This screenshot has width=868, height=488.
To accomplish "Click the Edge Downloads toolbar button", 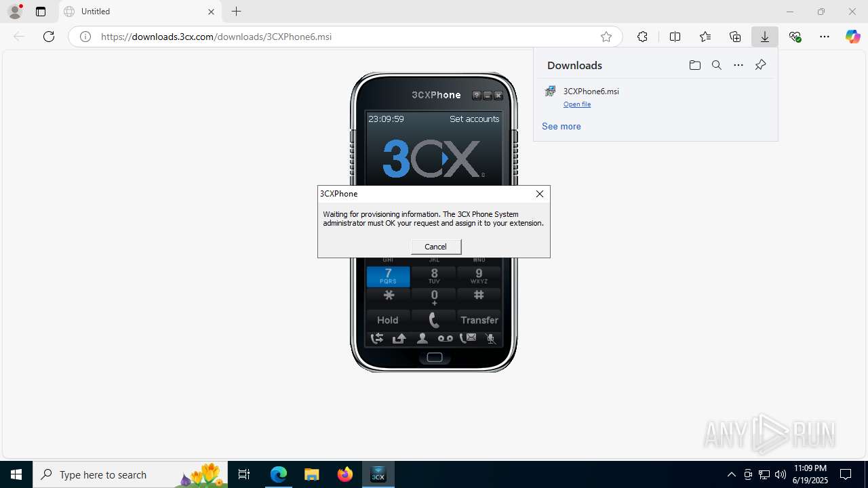I will (765, 37).
